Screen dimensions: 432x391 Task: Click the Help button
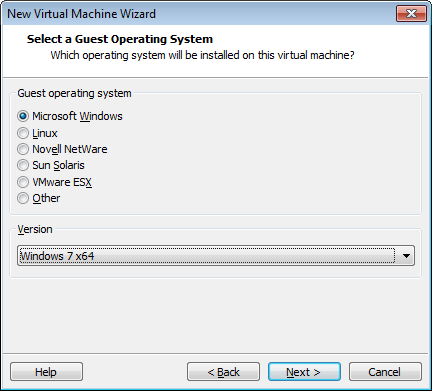click(46, 372)
